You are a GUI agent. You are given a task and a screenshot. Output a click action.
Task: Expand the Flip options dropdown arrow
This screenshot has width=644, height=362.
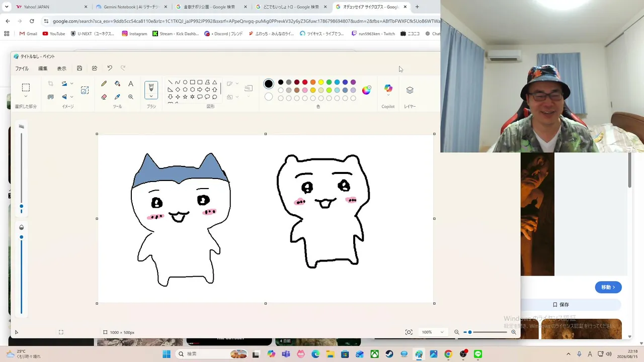(71, 97)
